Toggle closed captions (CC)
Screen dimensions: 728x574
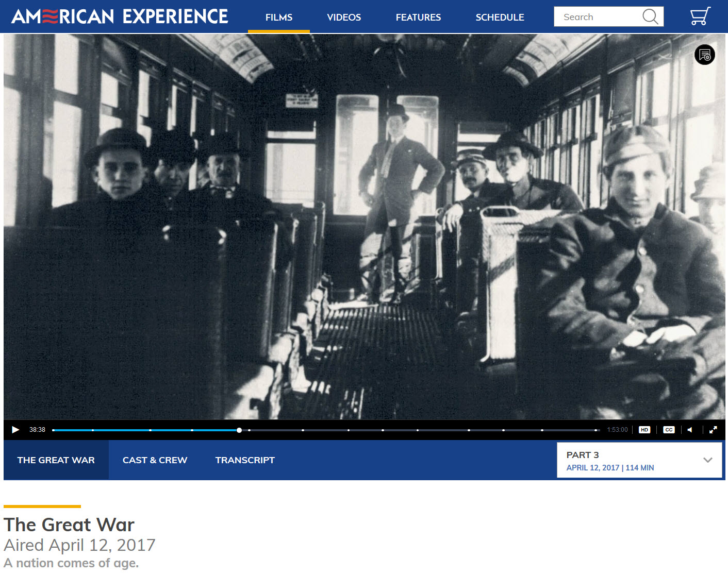point(669,430)
